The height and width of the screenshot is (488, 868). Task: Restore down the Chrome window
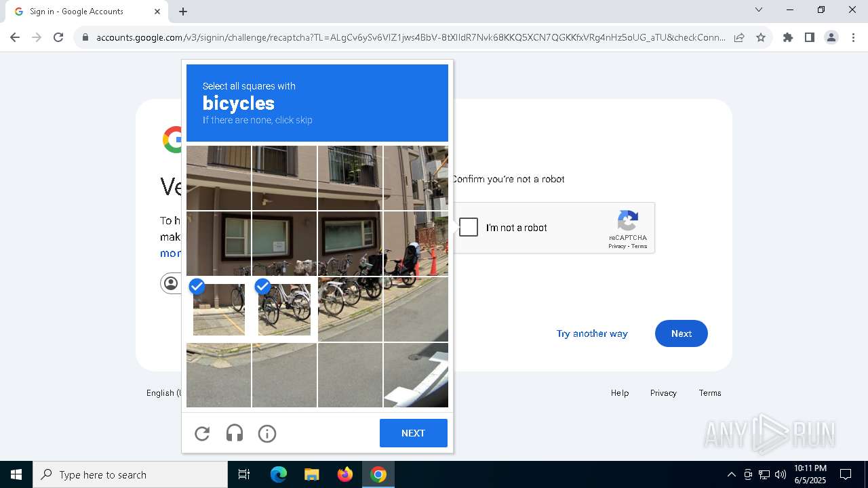821,9
